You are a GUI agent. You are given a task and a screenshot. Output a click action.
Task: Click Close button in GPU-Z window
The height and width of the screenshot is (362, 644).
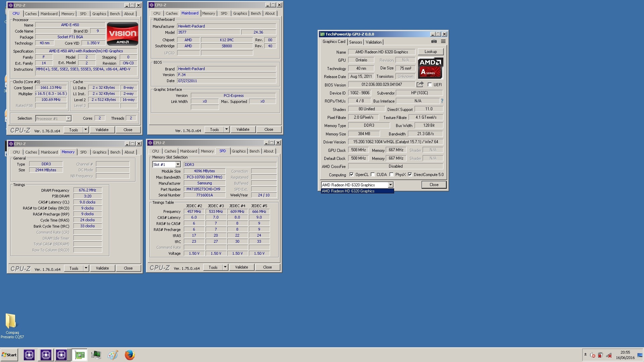pyautogui.click(x=434, y=185)
